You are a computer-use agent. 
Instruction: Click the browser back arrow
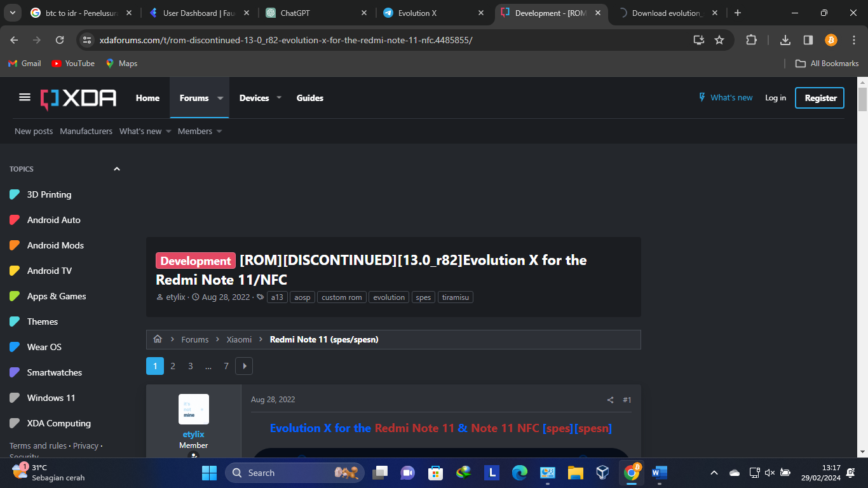click(15, 40)
